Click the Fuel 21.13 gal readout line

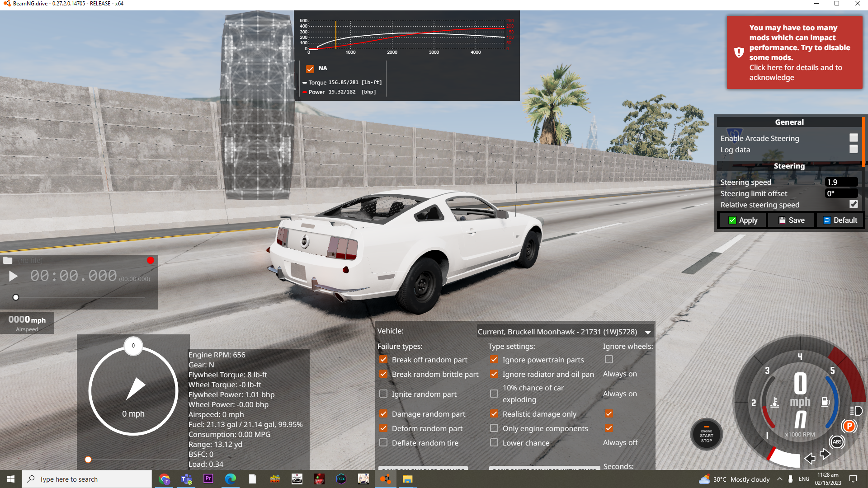[245, 424]
